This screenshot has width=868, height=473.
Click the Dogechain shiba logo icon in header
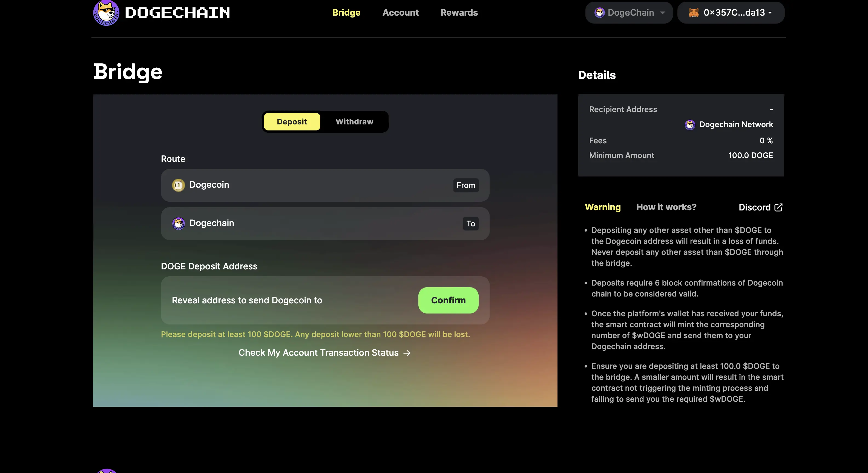tap(106, 13)
